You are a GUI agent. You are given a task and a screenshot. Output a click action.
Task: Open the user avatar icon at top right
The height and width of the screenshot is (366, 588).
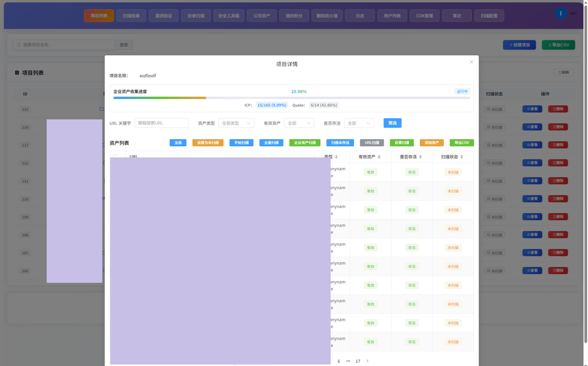point(560,13)
